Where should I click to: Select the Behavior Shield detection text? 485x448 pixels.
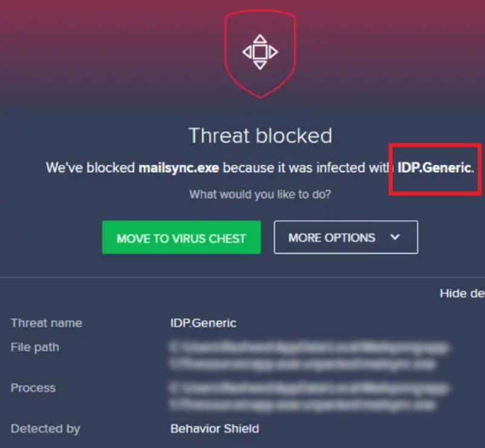pyautogui.click(x=213, y=429)
